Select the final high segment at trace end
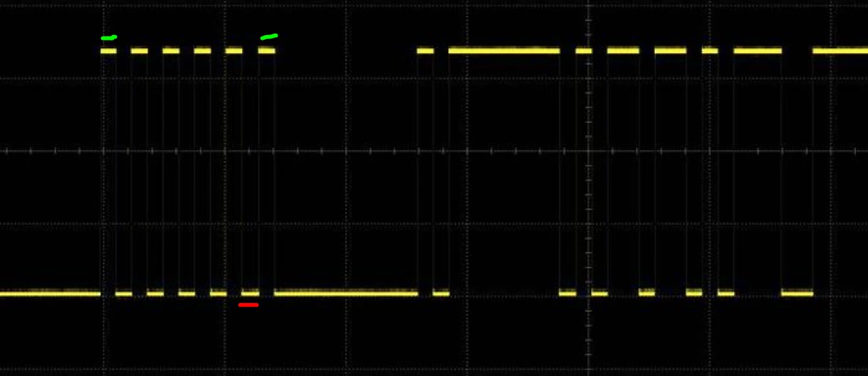 coord(840,50)
